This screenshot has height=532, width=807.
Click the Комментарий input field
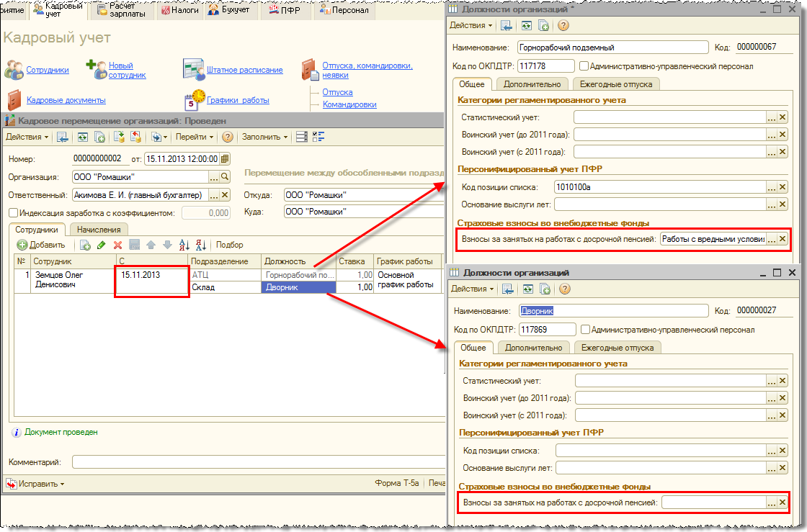[x=259, y=462]
